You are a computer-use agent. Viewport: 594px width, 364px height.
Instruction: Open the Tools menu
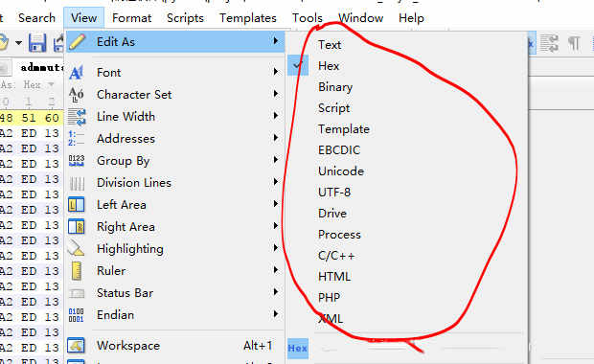308,18
